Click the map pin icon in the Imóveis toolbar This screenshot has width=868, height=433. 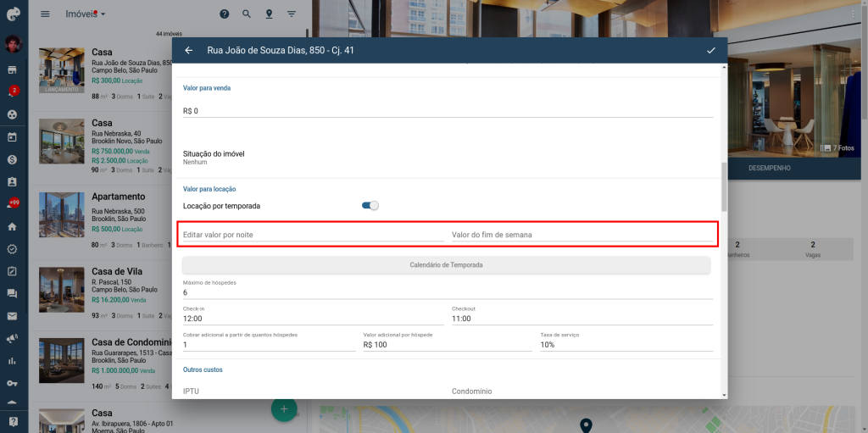269,14
